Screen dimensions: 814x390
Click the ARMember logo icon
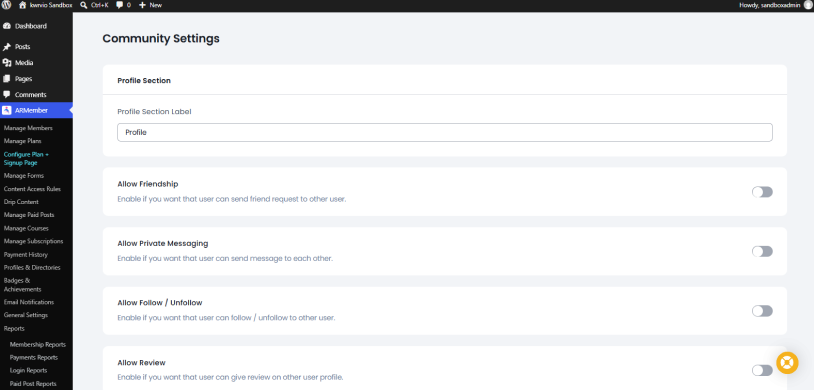pyautogui.click(x=7, y=110)
